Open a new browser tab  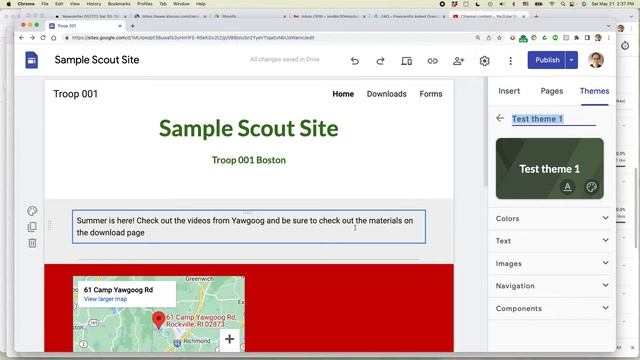(x=132, y=26)
